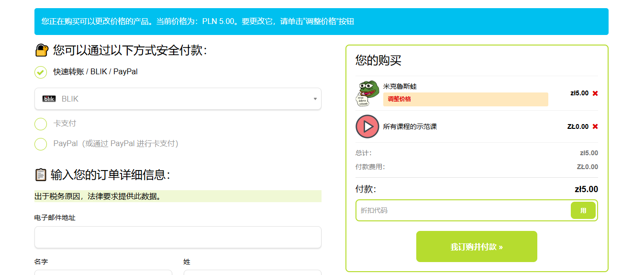Focus the 折扣代码 discount code field
Screen dimensions: 644x275
click(463, 210)
